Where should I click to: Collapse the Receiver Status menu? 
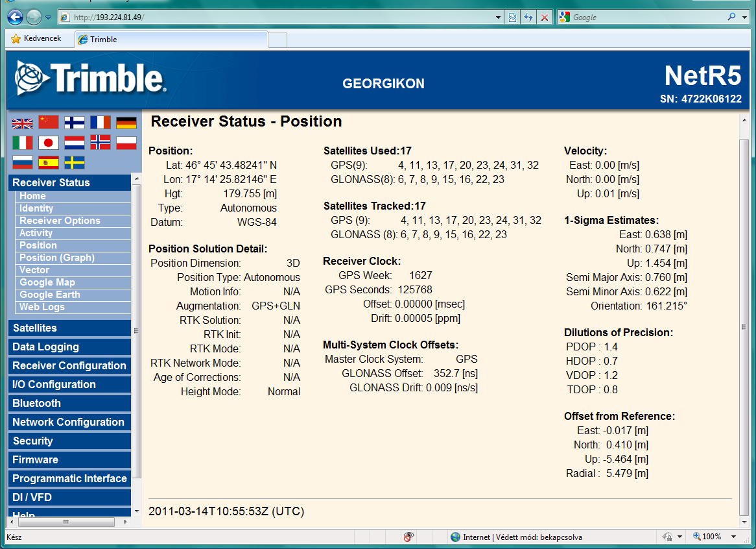69,182
